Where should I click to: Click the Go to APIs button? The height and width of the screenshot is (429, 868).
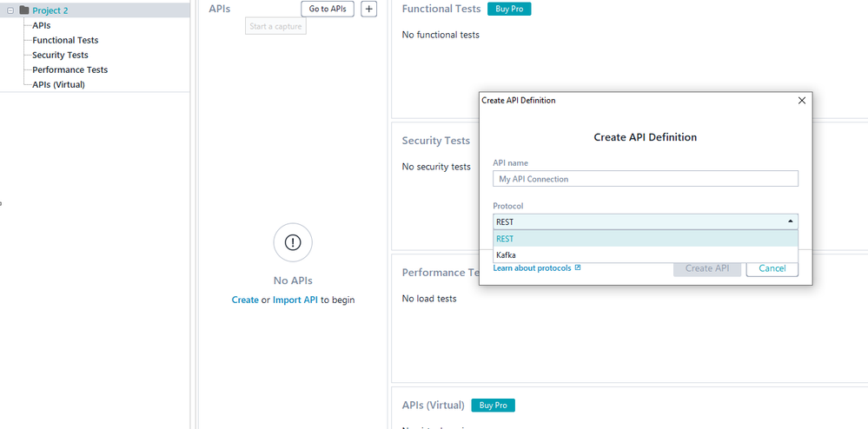(328, 9)
